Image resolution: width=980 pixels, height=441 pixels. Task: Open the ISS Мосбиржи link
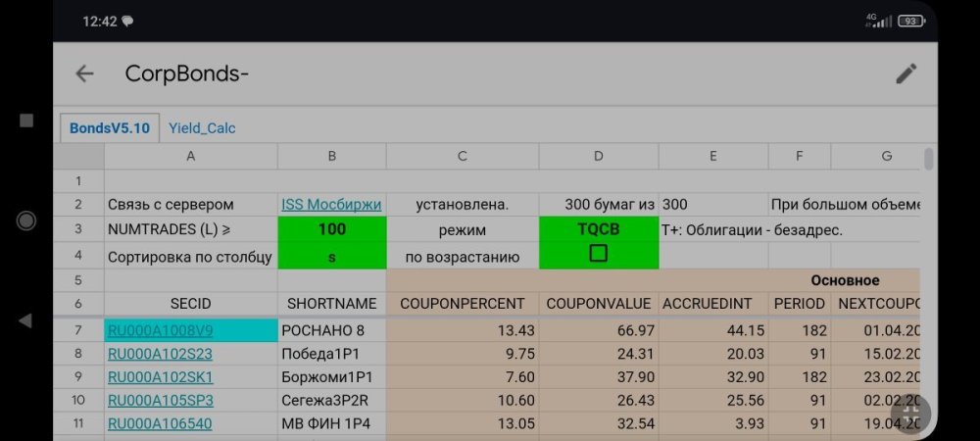coord(331,205)
